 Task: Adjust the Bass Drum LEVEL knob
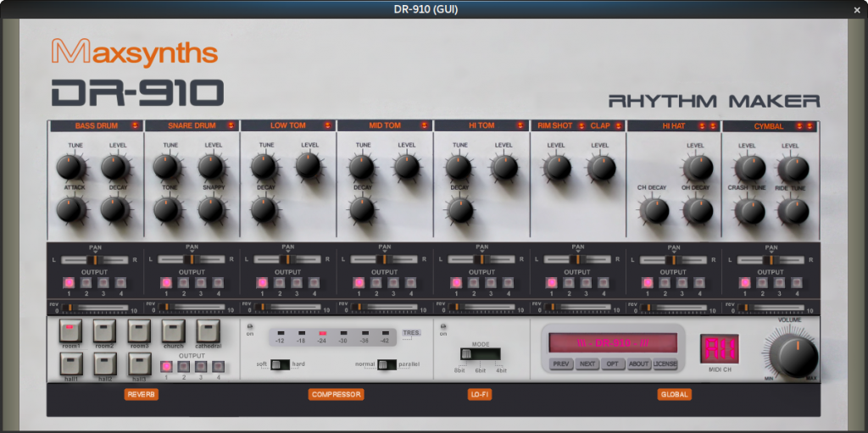click(114, 167)
